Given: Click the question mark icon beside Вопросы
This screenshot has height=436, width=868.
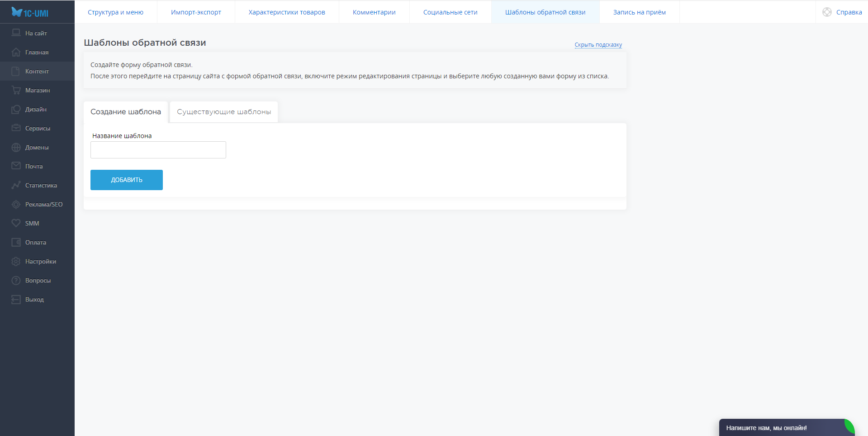Looking at the screenshot, I should [x=16, y=280].
